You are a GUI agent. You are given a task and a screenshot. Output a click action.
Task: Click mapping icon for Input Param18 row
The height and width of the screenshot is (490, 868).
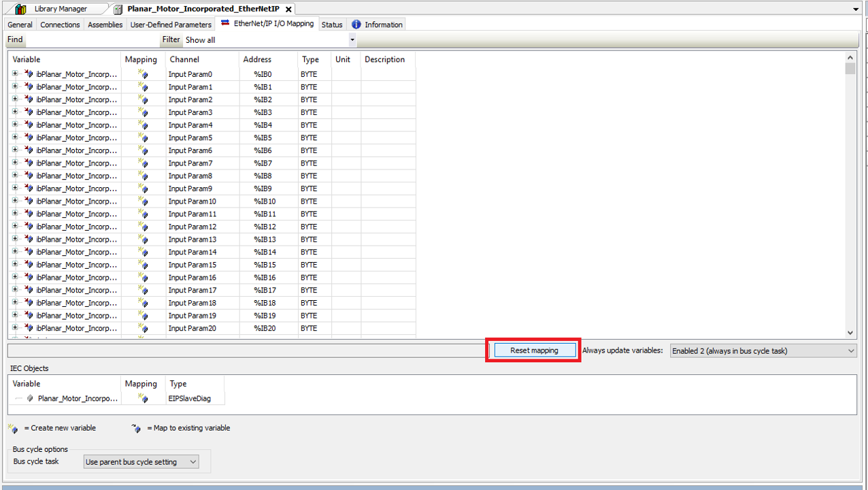[x=143, y=303]
